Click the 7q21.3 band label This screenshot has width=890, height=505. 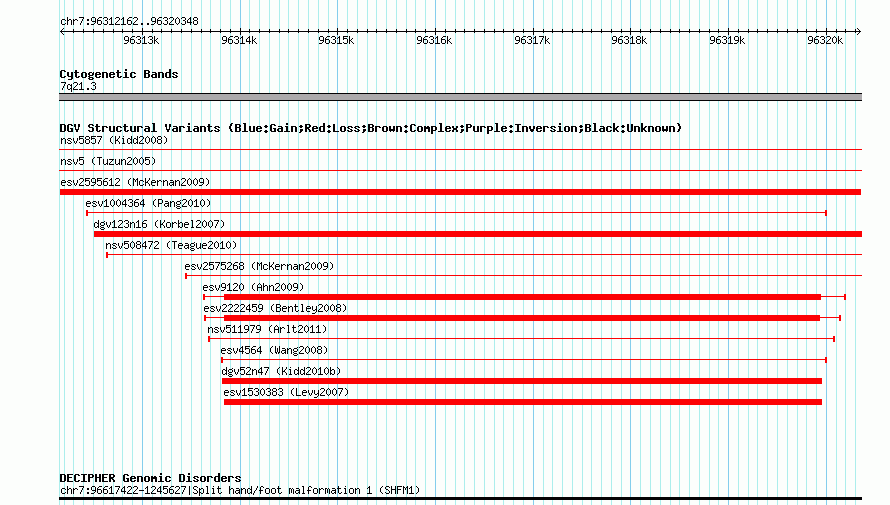(78, 86)
